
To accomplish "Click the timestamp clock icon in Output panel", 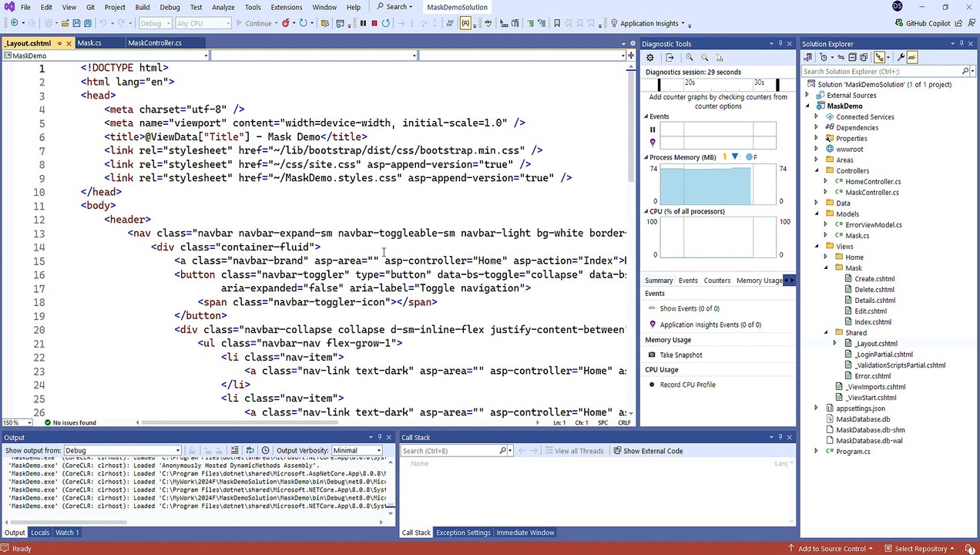I will point(265,450).
